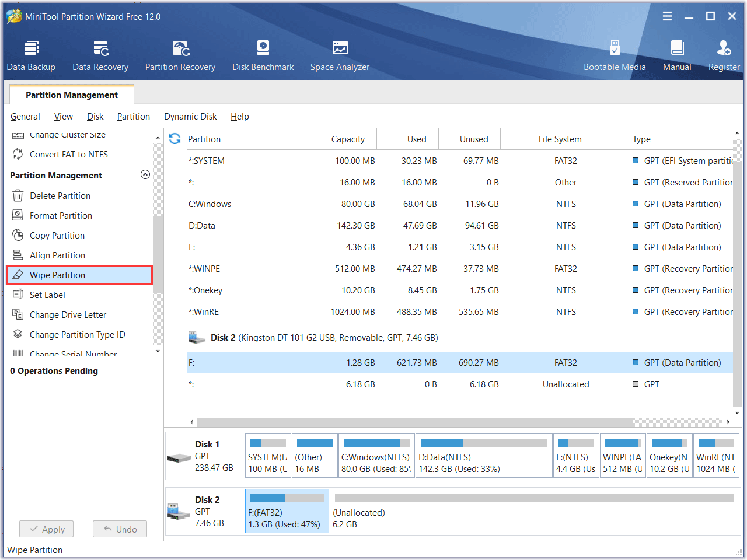Click the partition list horizontal scrollbar
This screenshot has height=560, width=747.
[x=414, y=422]
